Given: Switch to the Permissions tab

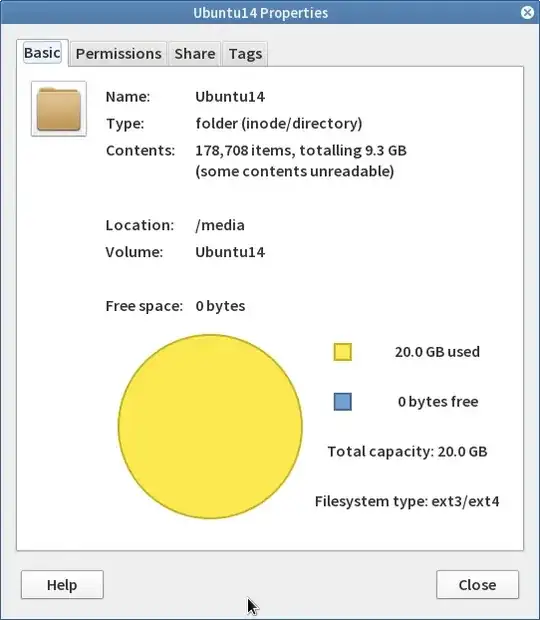Looking at the screenshot, I should pyautogui.click(x=119, y=54).
